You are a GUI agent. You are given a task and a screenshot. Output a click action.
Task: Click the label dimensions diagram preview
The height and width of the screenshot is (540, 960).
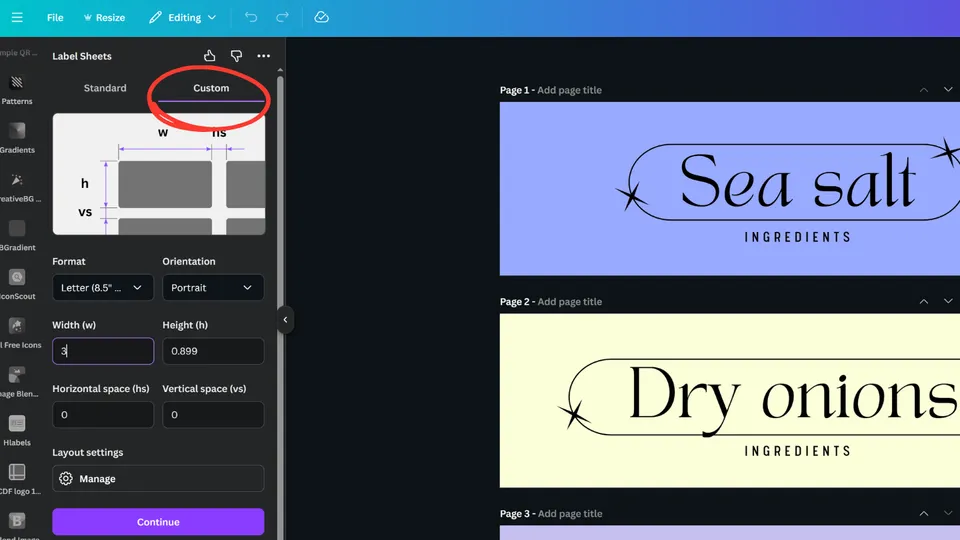pos(159,174)
